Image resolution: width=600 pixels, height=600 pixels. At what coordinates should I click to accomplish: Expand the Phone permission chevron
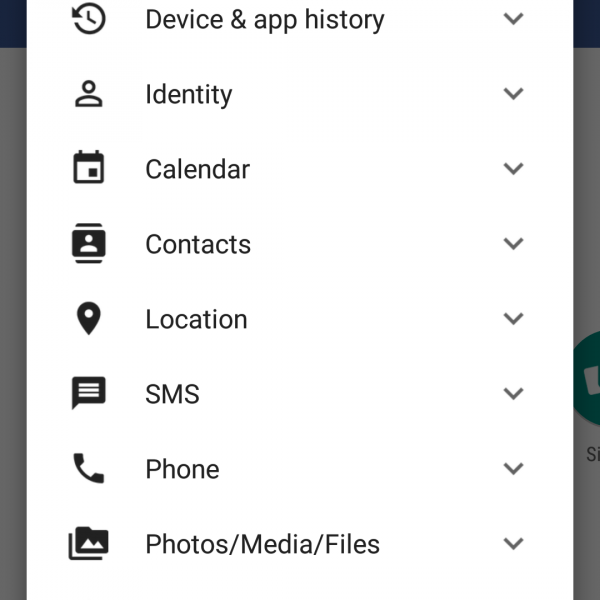[x=513, y=469]
